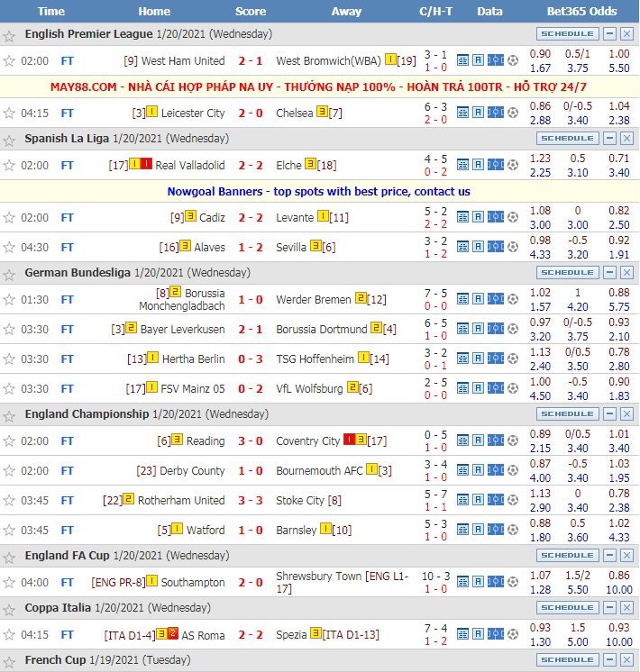Open the Nowgoal Banners contact link
Viewport: 640px width, 672px height.
click(319, 192)
